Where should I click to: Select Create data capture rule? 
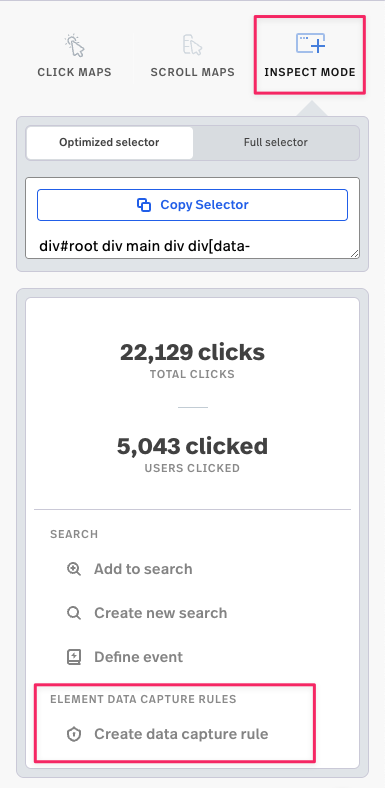tap(168, 734)
